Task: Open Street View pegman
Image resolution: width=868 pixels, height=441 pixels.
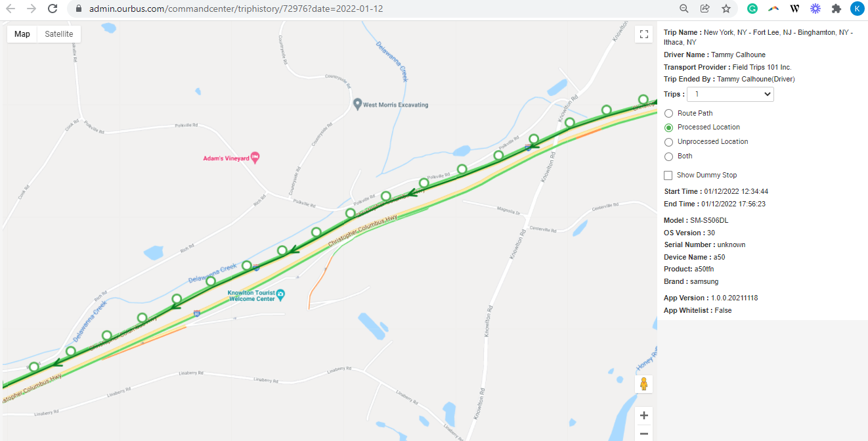Action: [x=644, y=384]
